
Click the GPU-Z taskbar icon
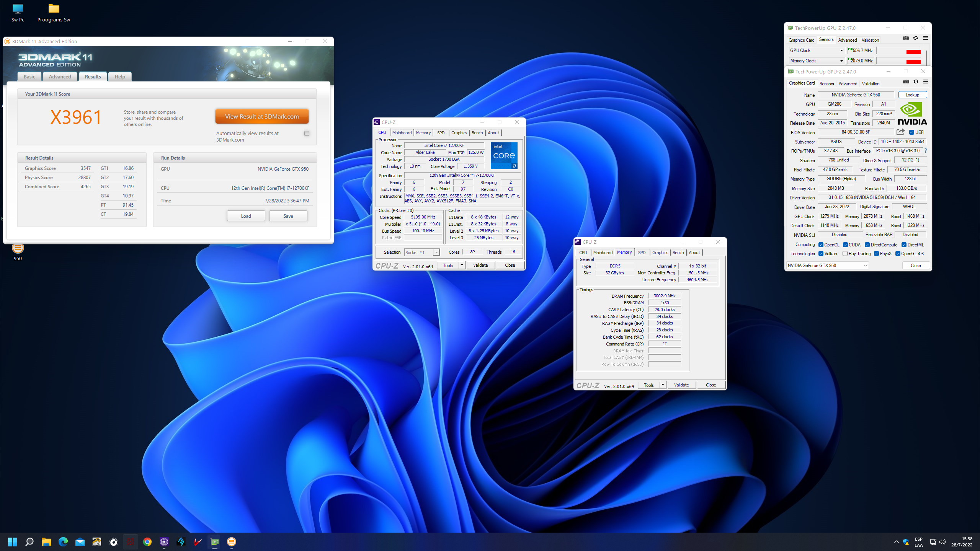point(215,542)
